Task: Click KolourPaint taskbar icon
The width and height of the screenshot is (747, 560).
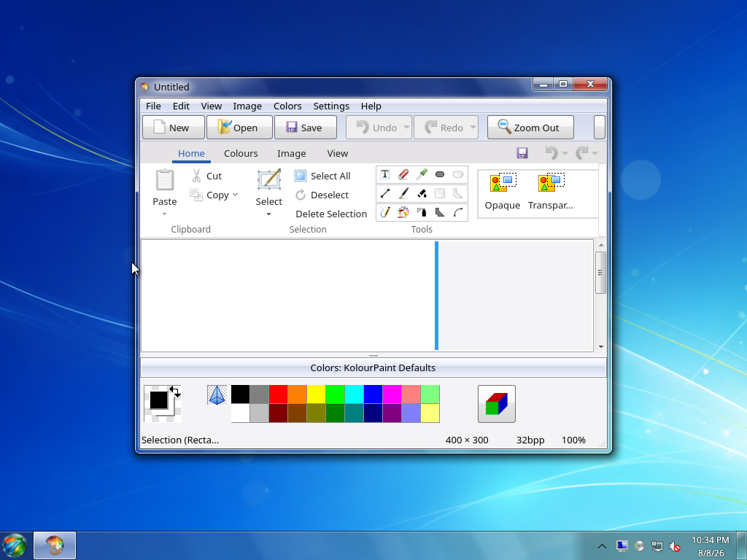Action: coord(54,545)
